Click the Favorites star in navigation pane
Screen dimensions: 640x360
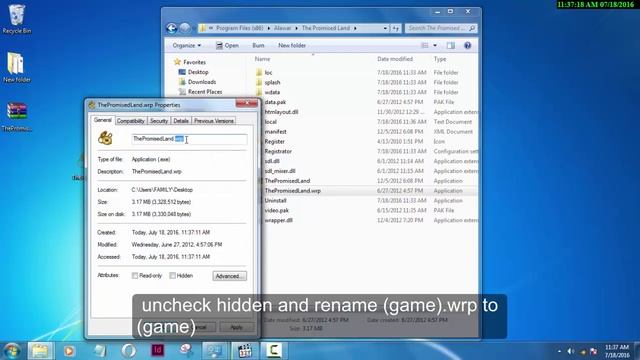[177, 62]
